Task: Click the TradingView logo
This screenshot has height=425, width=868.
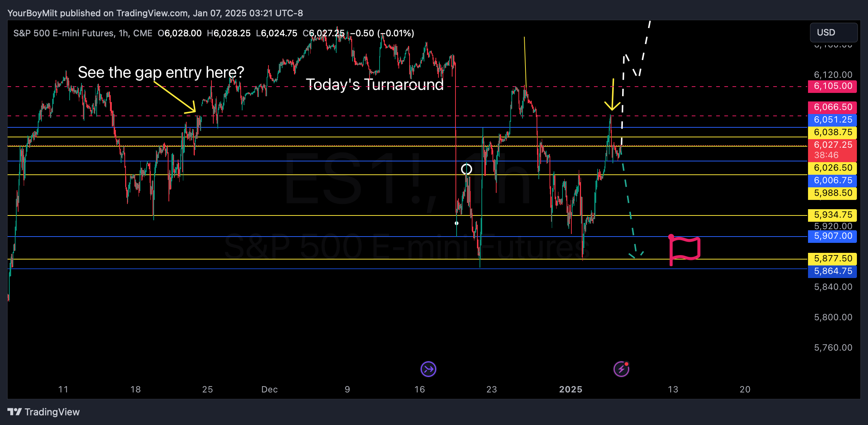Action: pyautogui.click(x=43, y=412)
